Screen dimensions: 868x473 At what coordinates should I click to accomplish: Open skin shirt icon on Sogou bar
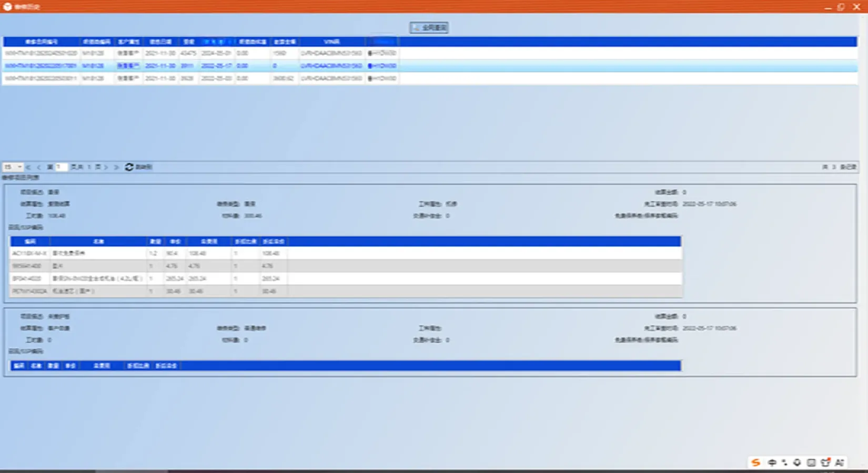pyautogui.click(x=825, y=462)
